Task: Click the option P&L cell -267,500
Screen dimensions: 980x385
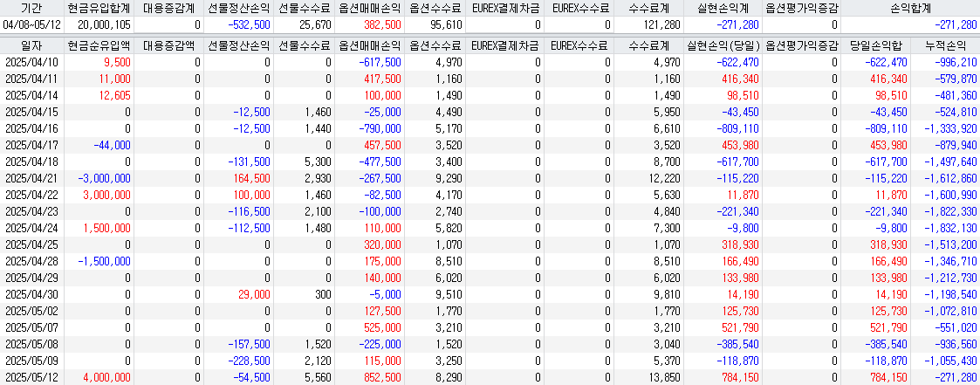Action: 380,178
